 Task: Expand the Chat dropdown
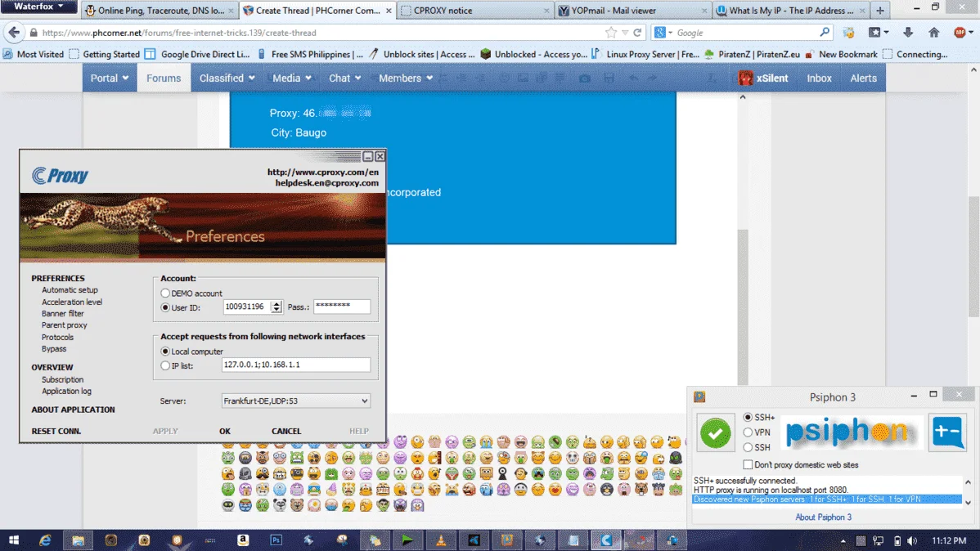point(345,78)
